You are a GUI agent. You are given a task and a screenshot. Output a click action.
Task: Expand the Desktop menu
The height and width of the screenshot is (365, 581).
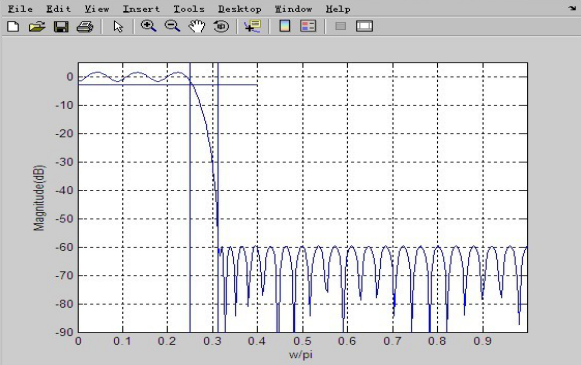(240, 9)
